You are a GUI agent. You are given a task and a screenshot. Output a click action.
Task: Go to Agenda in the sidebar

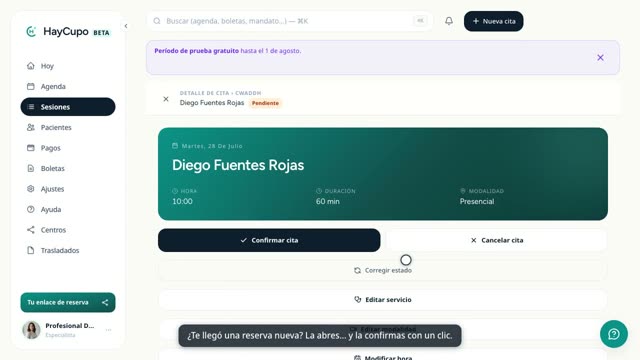pyautogui.click(x=68, y=86)
